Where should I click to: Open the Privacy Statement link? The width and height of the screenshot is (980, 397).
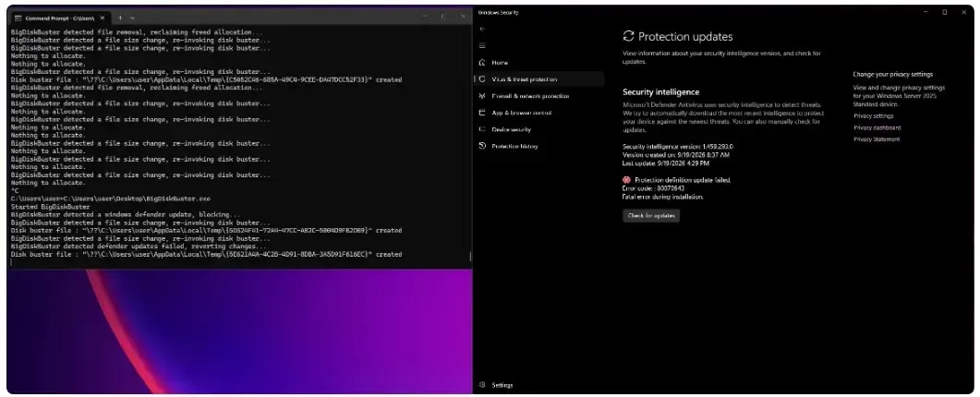877,139
